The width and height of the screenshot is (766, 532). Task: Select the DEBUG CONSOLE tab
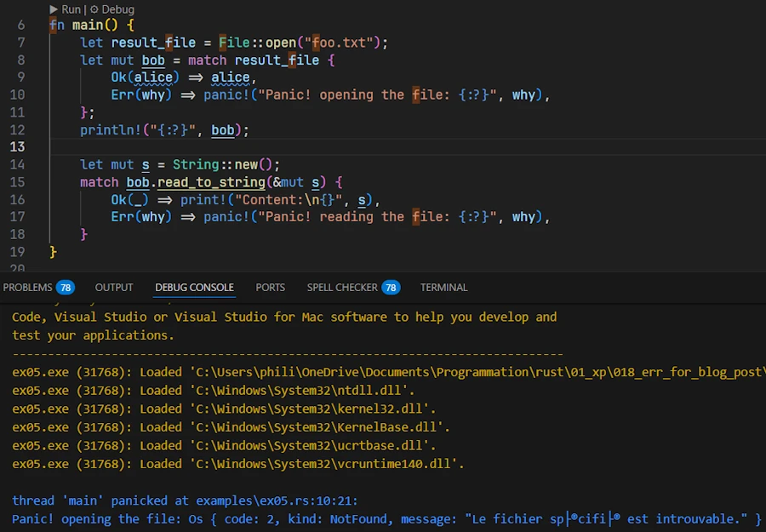pos(194,288)
